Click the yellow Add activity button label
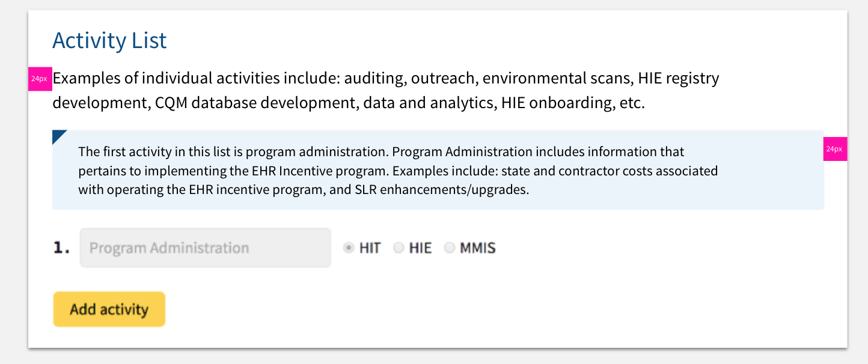Viewport: 868px width, 364px height. click(x=109, y=309)
